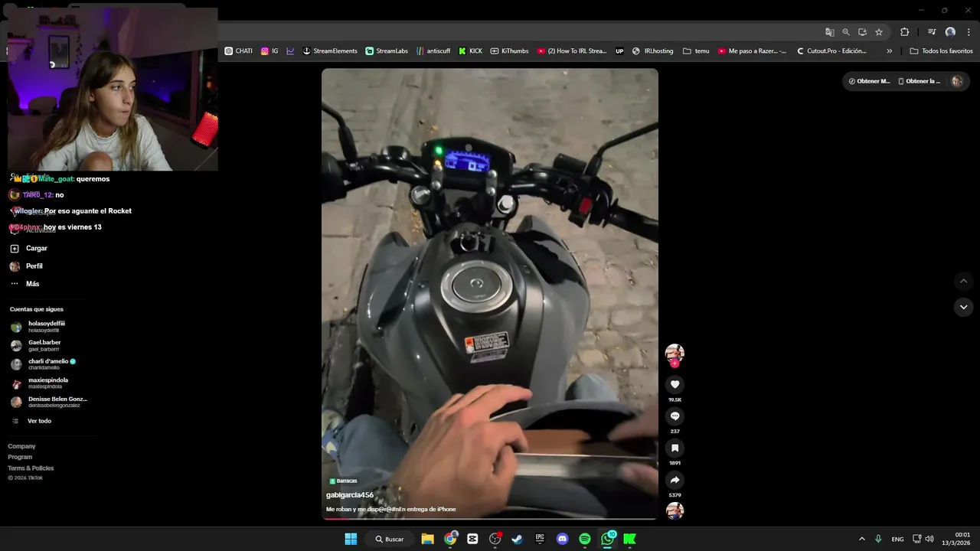This screenshot has width=980, height=551.
Task: Open the comments bubble icon showing 237
Action: click(x=675, y=416)
